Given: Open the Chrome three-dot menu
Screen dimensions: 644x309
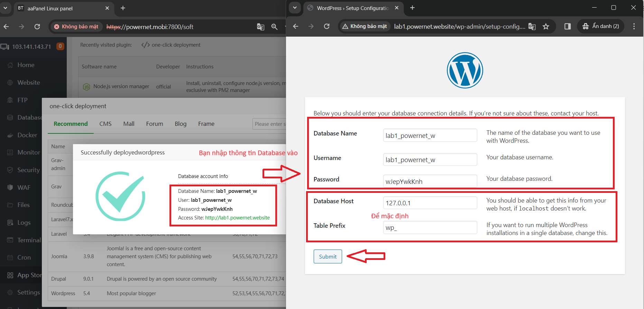Looking at the screenshot, I should pos(634,26).
